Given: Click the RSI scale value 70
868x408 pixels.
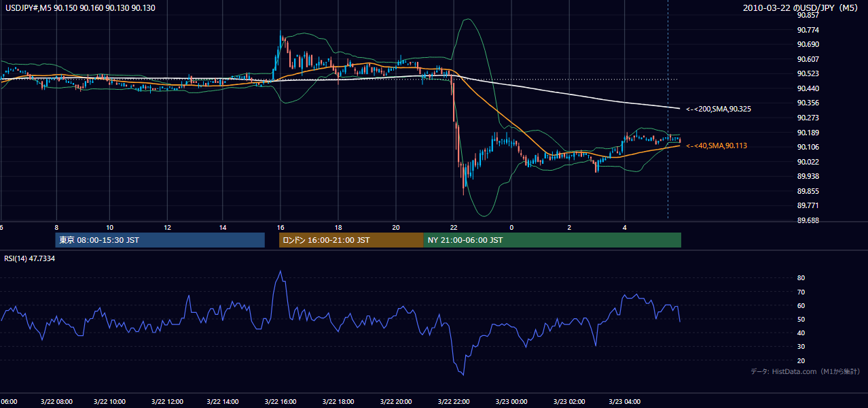Looking at the screenshot, I should coord(801,292).
